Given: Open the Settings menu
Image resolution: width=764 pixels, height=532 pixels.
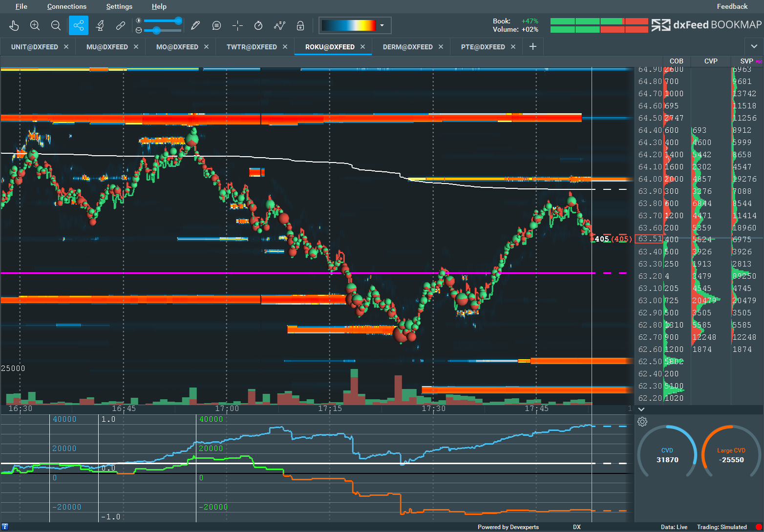Looking at the screenshot, I should (x=119, y=6).
